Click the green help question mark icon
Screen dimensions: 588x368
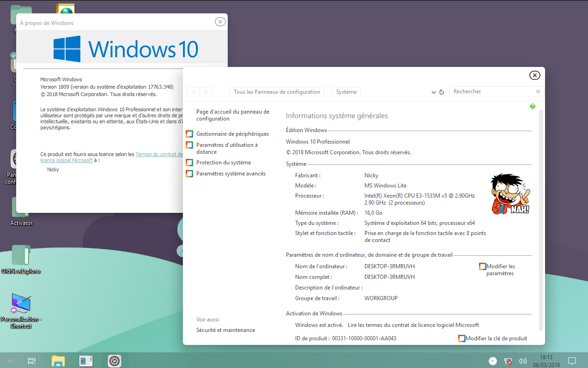[x=532, y=107]
